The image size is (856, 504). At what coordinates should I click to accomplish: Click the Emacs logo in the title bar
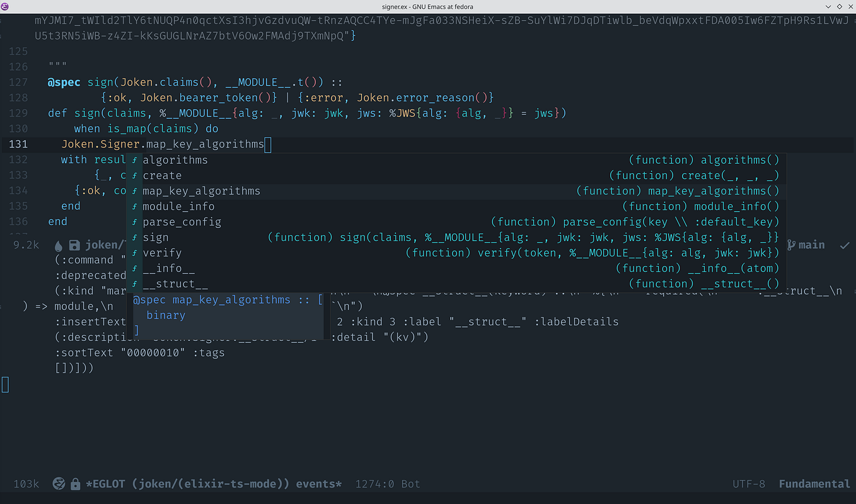(5, 6)
